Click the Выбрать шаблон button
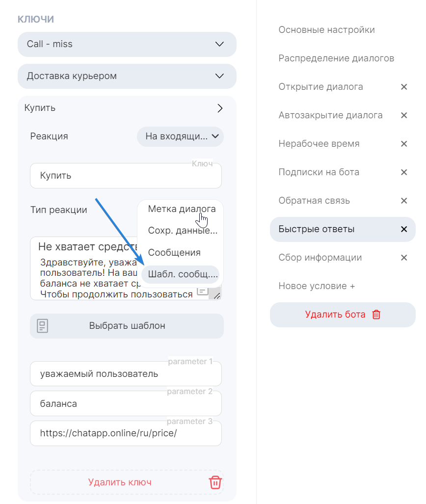426x504 pixels. [x=127, y=326]
